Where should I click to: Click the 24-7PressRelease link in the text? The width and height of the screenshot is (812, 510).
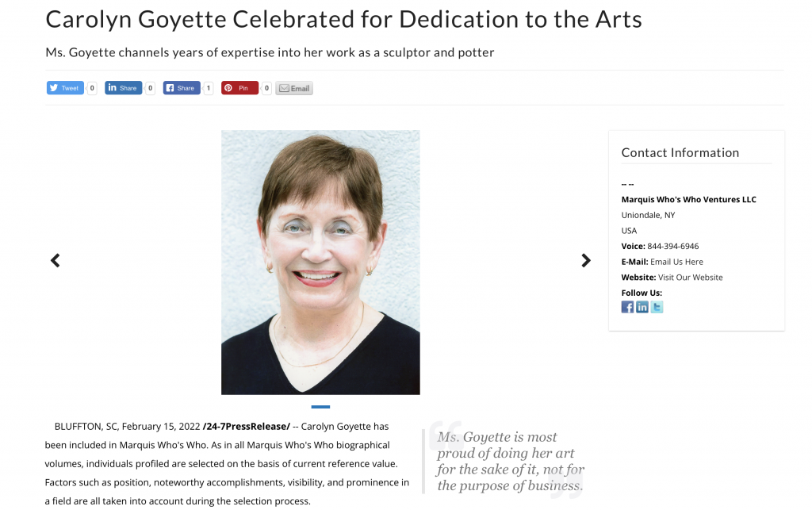click(x=247, y=427)
